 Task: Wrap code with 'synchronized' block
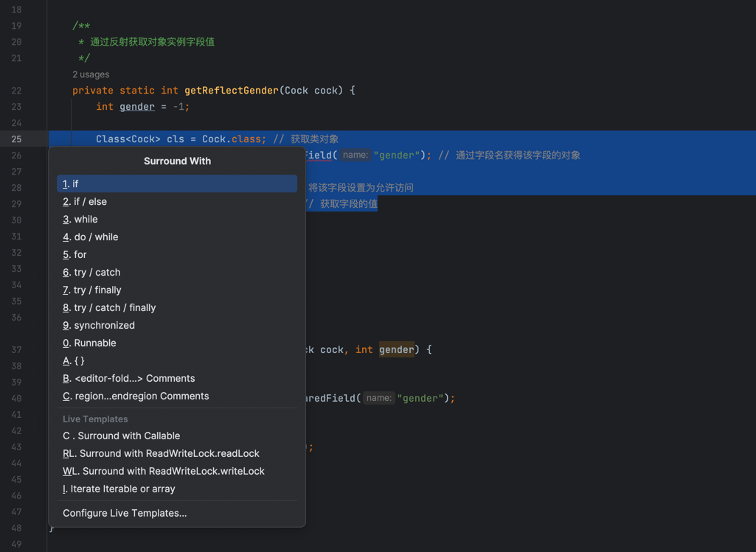tap(99, 325)
